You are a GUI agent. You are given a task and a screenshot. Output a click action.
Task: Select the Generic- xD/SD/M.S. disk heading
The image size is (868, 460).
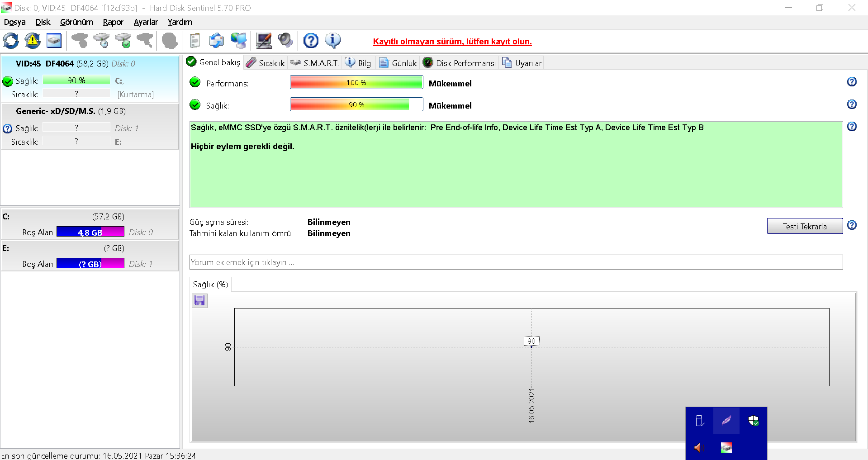pyautogui.click(x=71, y=111)
